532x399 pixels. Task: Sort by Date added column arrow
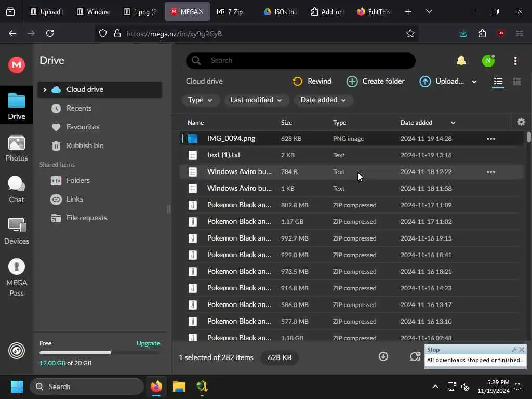click(x=453, y=123)
